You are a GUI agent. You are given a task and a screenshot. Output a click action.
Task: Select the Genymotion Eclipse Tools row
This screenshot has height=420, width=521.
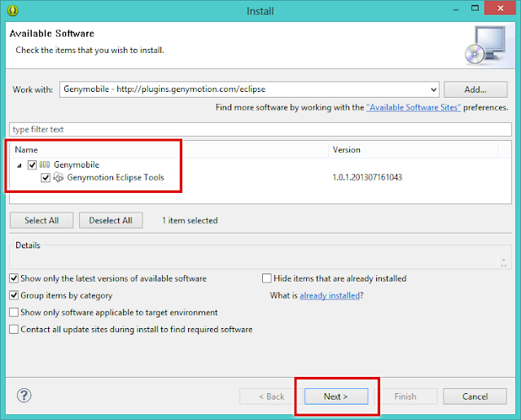point(260,177)
